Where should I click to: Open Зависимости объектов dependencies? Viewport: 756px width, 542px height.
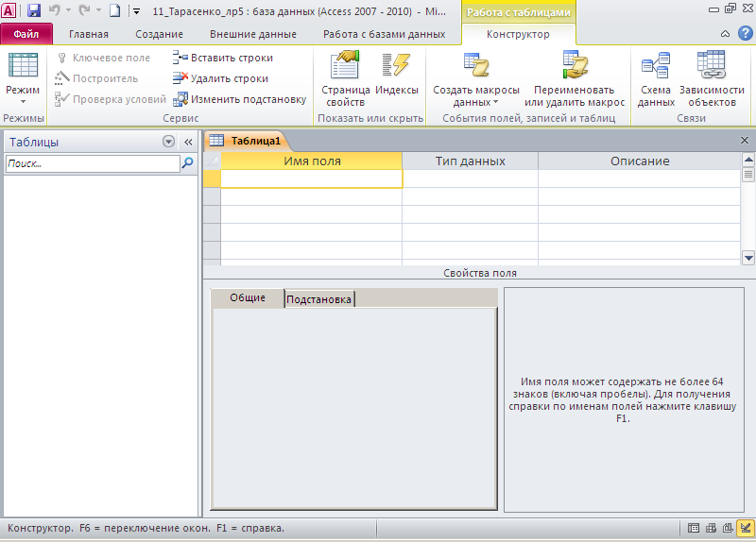pos(712,79)
